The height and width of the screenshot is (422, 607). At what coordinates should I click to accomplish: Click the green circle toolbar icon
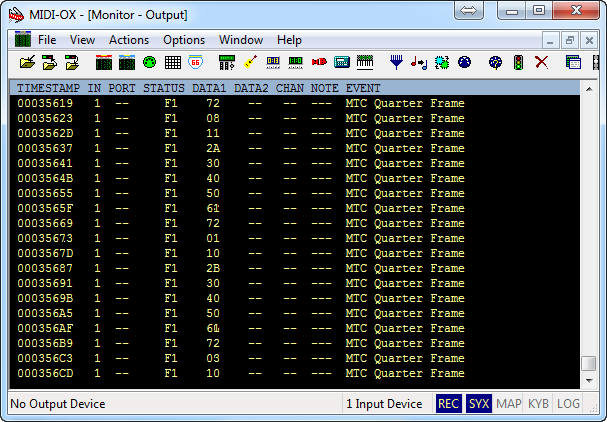150,62
